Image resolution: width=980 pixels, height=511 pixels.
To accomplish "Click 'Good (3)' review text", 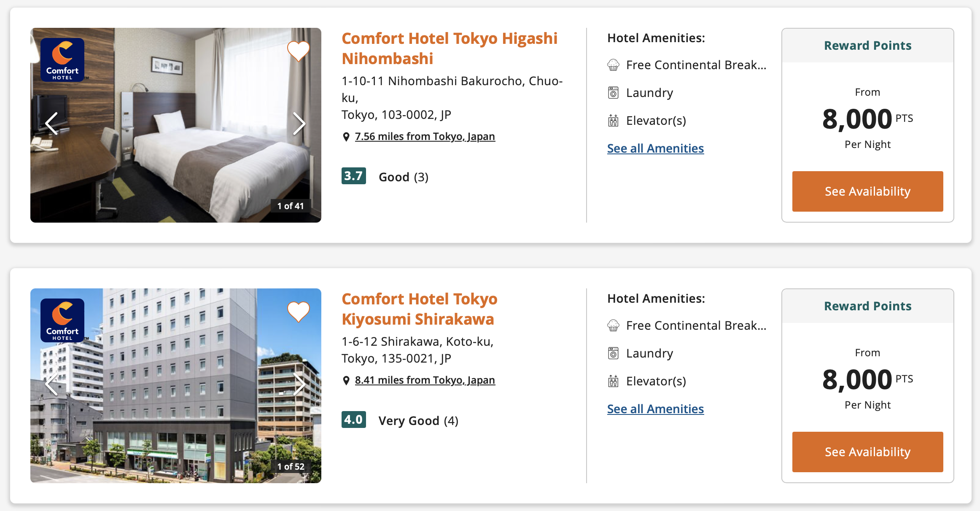I will coord(404,177).
